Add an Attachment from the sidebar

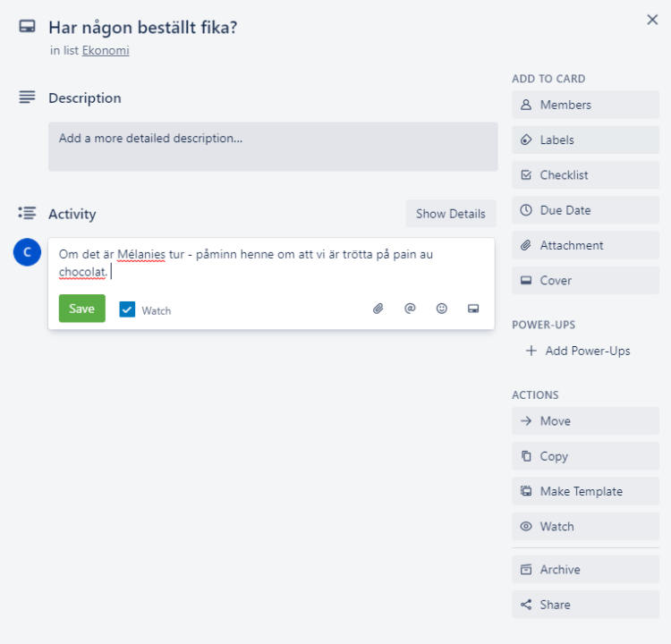[x=585, y=245]
